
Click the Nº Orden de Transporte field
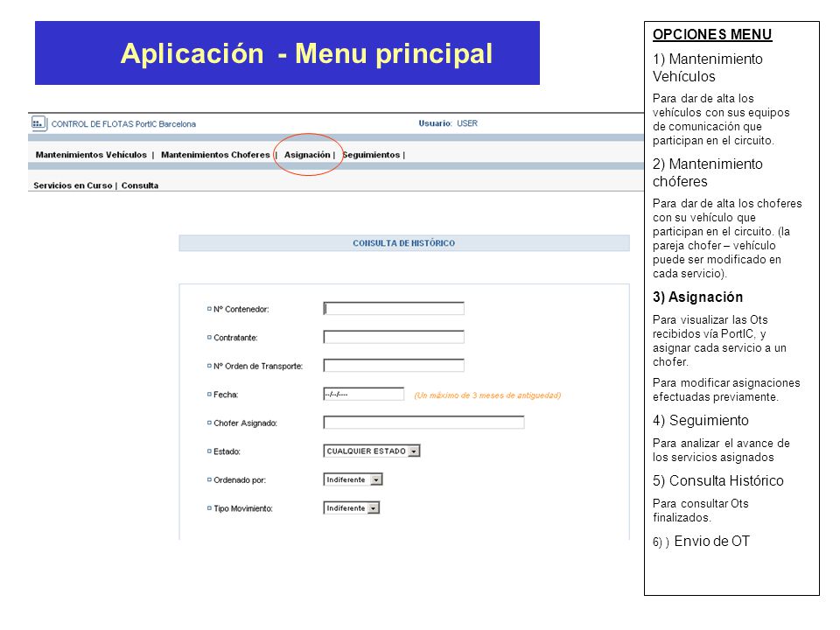pyautogui.click(x=394, y=366)
